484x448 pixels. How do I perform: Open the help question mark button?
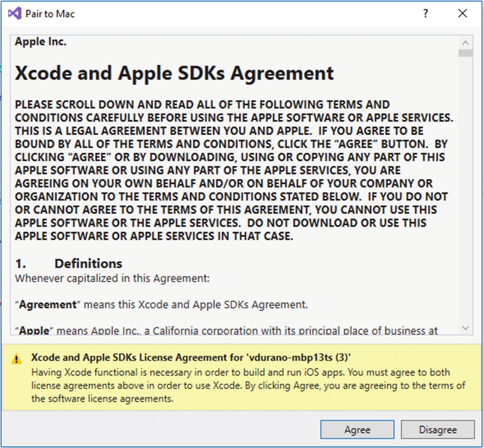pyautogui.click(x=426, y=14)
